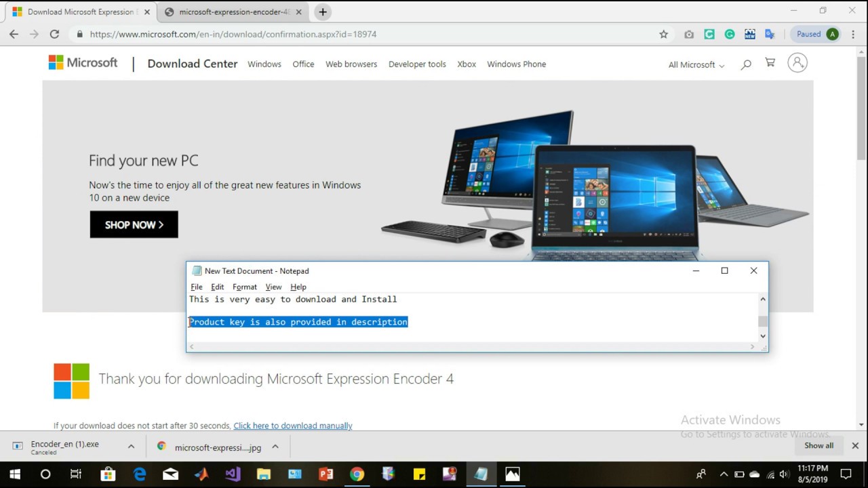Open the Windows Phone link in the header

516,64
